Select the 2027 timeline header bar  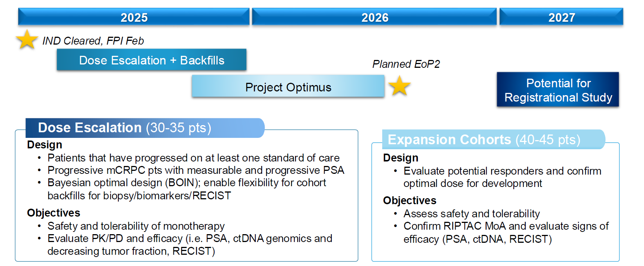pos(561,17)
